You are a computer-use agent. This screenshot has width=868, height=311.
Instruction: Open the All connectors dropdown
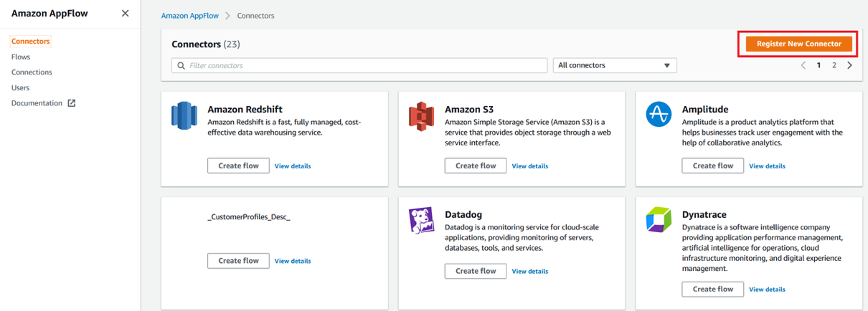click(615, 65)
